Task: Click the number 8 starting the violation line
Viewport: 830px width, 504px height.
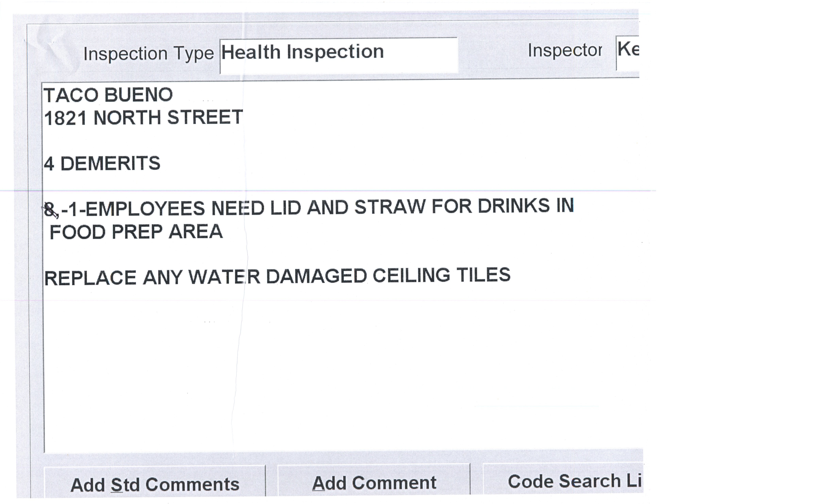Action: tap(49, 210)
